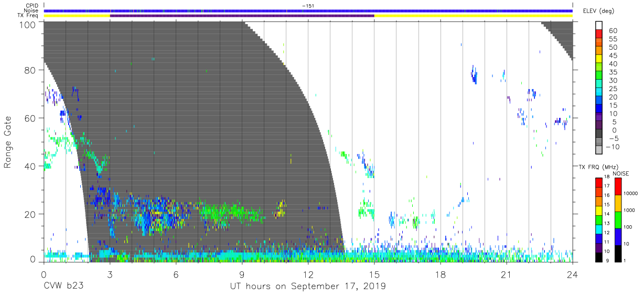Click the 60 tick on elevation colorbar
644x297 pixels.
pyautogui.click(x=612, y=31)
